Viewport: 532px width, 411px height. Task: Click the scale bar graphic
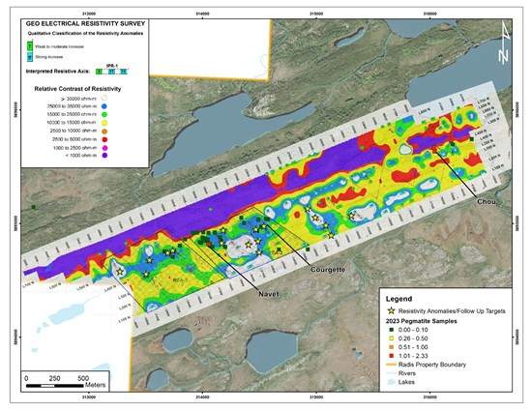pyautogui.click(x=55, y=386)
